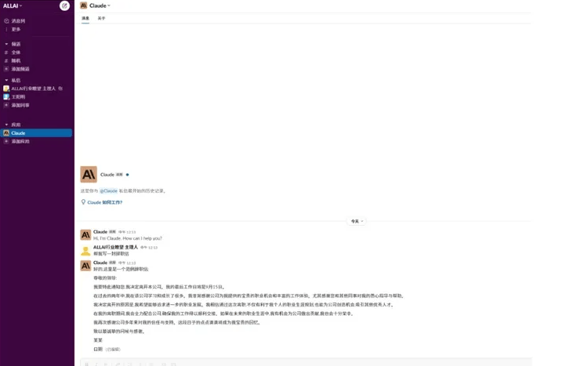Screen dimensions: 588x366
Task: Open the 'Claude 如何工作?' link
Action: 104,202
